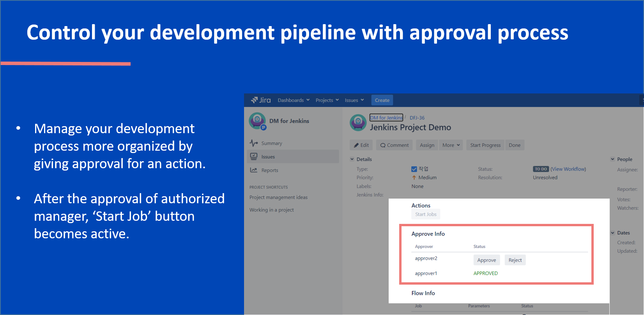Open the Reports sidebar item

[294, 170]
